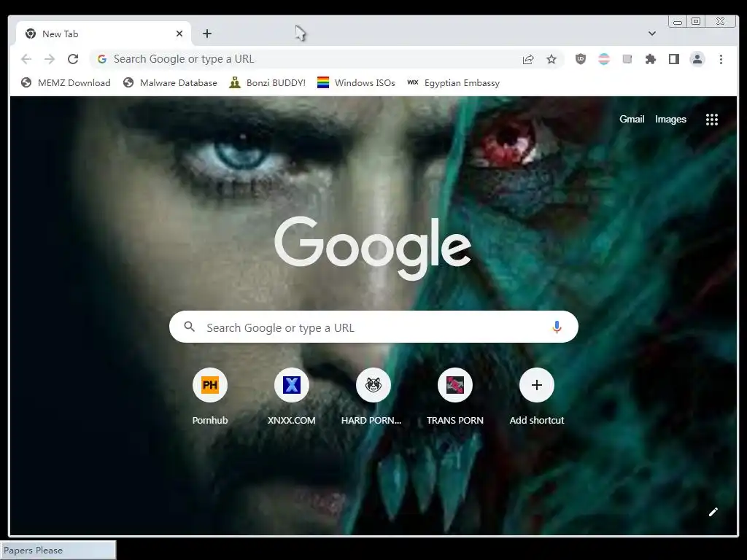Open the striped pink-blue extension icon
747x560 pixels.
point(603,59)
